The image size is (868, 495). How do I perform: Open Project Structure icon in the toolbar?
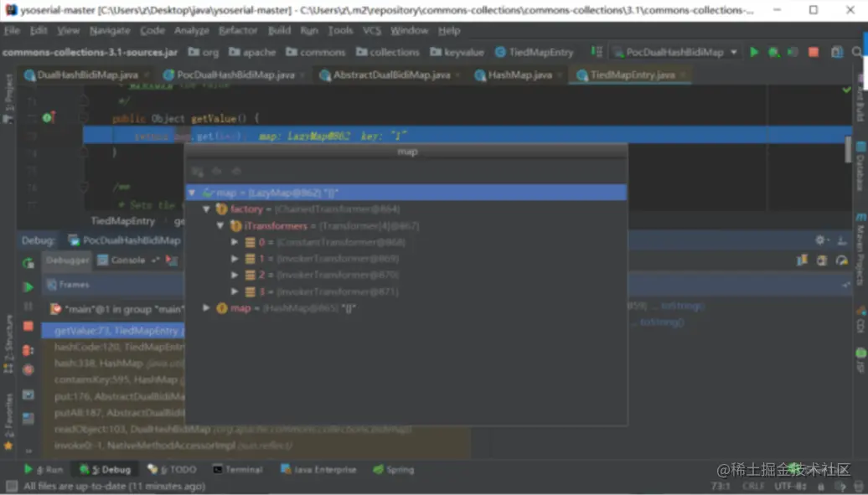[836, 52]
